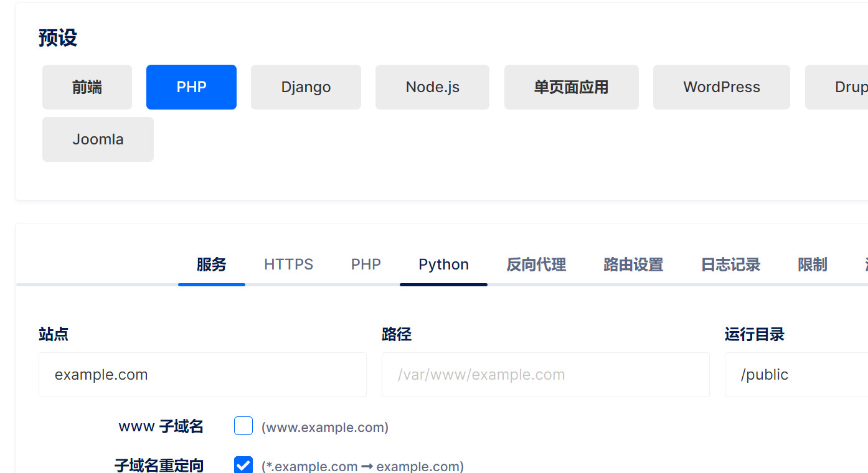Go to the Python tab
This screenshot has height=473, width=868.
click(x=443, y=265)
